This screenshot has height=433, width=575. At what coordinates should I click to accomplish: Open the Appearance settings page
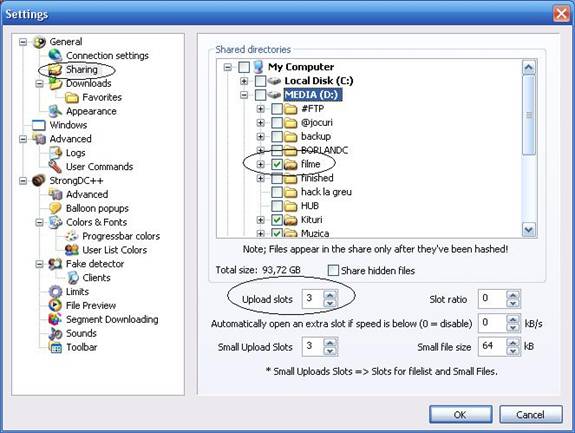pos(91,111)
